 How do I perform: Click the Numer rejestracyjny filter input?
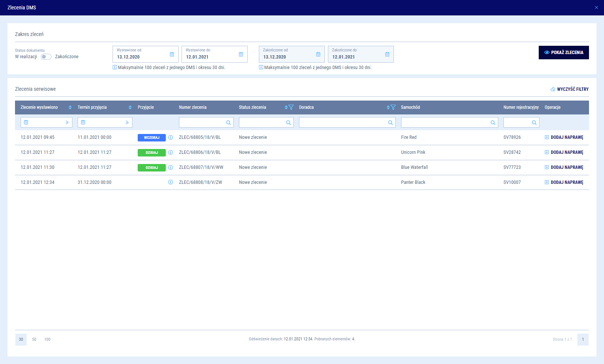pos(517,123)
